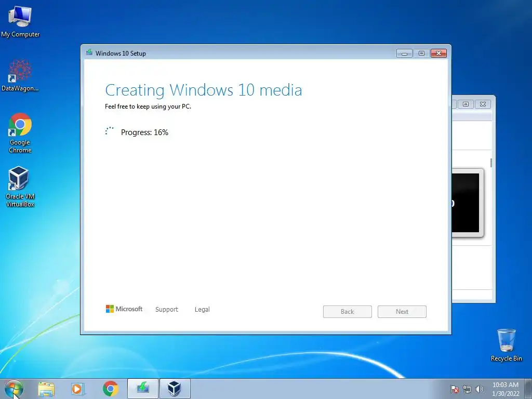The width and height of the screenshot is (532, 399).
Task: Click VM preview thumbnail in background window
Action: pos(468,203)
